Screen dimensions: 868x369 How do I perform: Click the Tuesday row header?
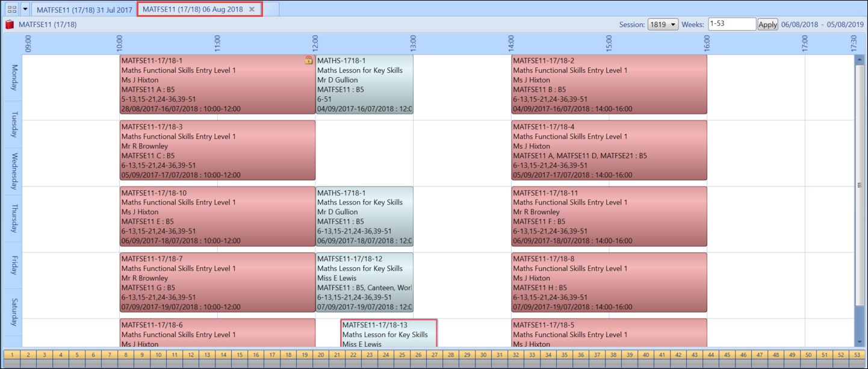point(14,125)
